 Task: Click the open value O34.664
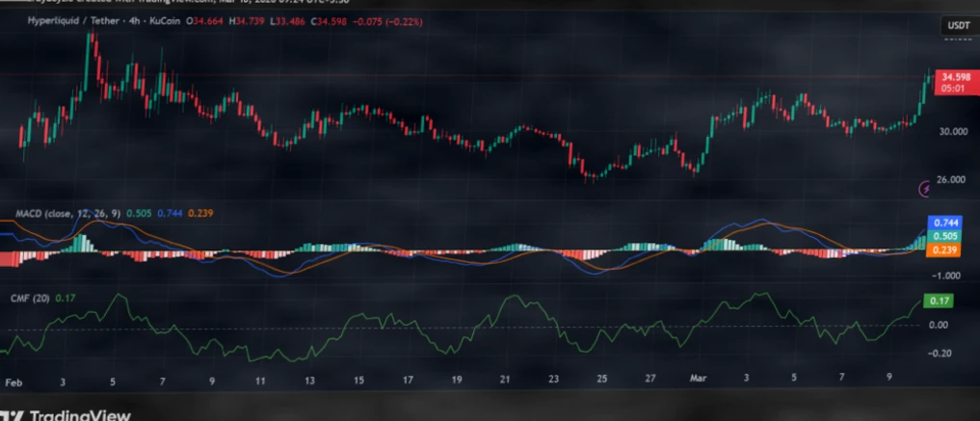pos(205,21)
